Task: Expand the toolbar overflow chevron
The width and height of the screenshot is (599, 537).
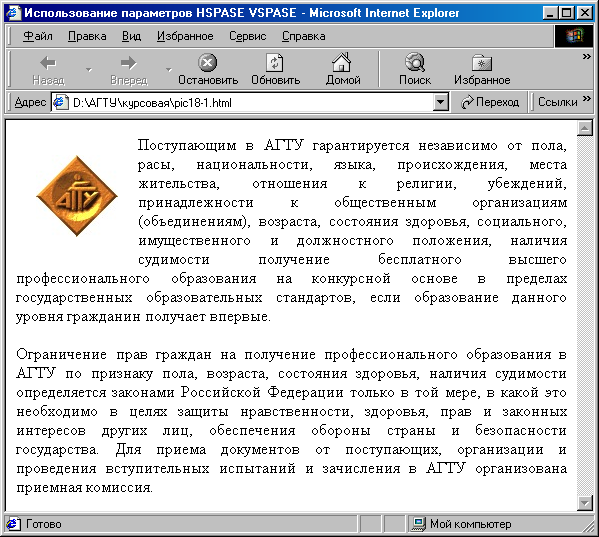Action: point(586,57)
